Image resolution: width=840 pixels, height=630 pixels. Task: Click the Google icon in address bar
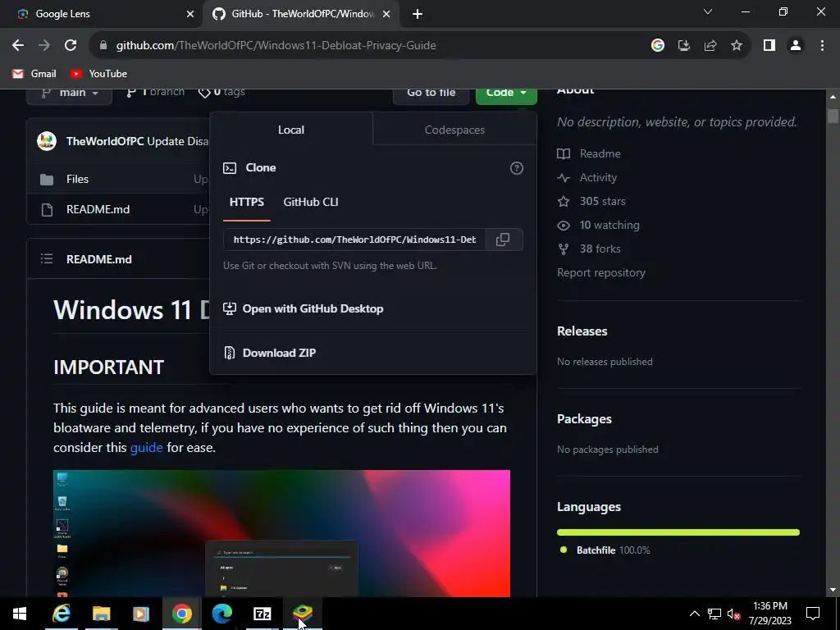tap(658, 46)
